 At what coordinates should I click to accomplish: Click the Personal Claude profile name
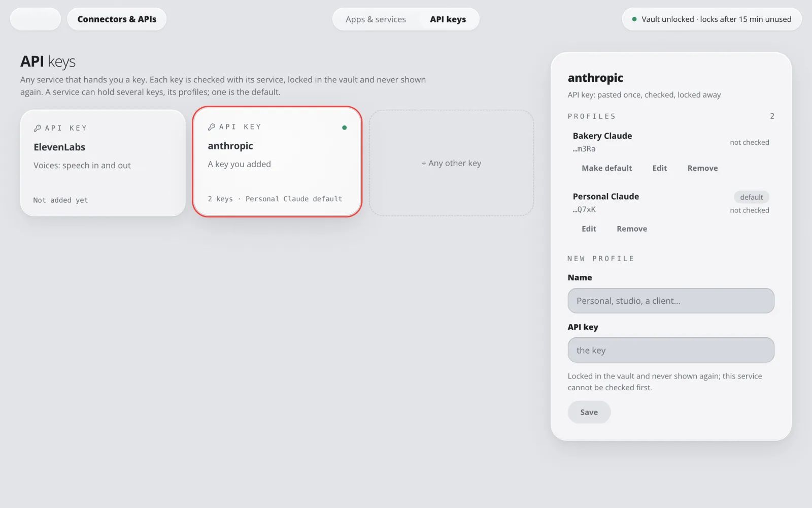point(606,196)
